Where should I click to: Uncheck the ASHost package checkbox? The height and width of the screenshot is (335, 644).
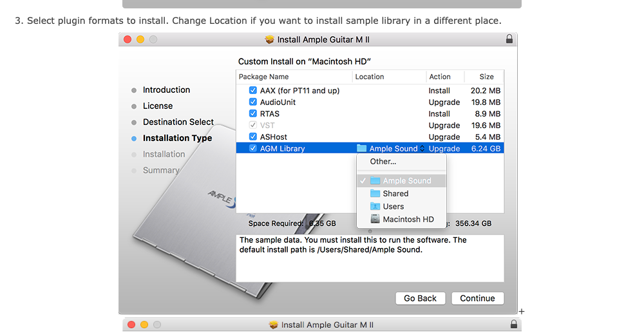[253, 137]
